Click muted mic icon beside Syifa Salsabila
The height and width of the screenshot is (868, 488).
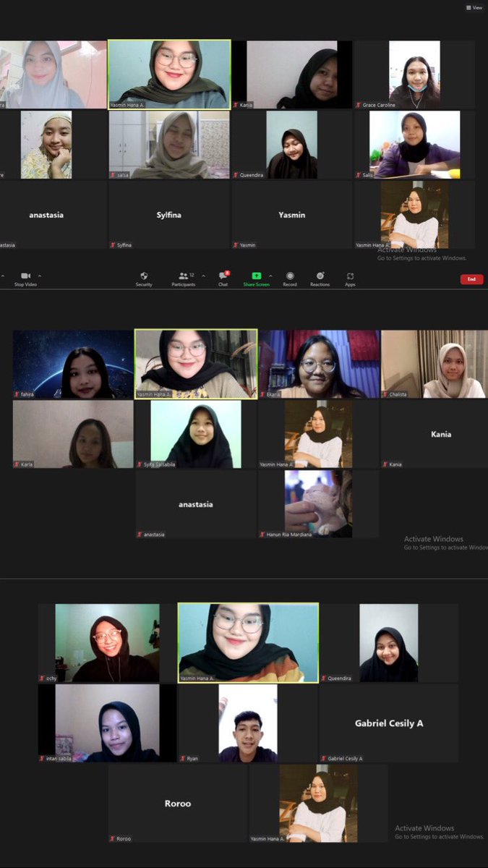(x=140, y=464)
